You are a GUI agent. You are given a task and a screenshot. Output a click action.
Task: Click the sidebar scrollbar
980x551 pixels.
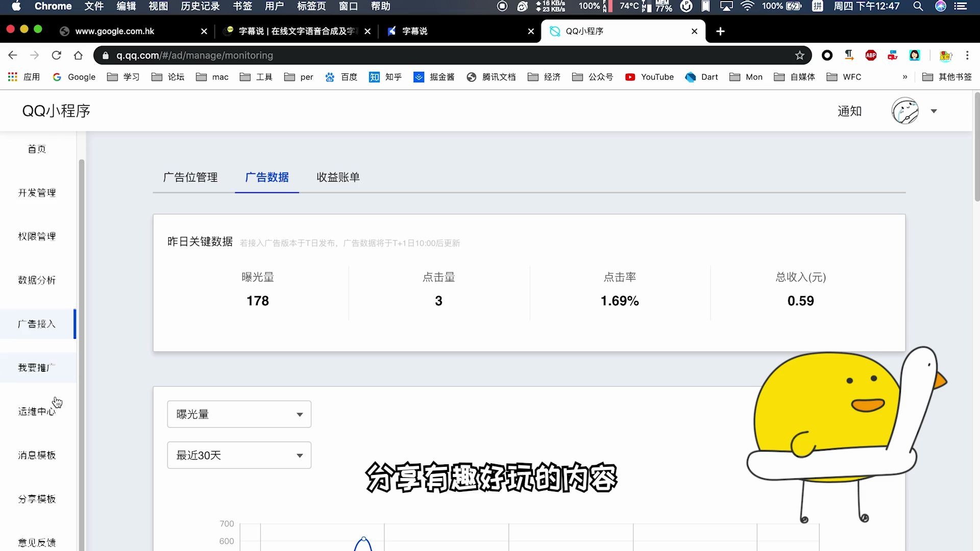coord(81,355)
